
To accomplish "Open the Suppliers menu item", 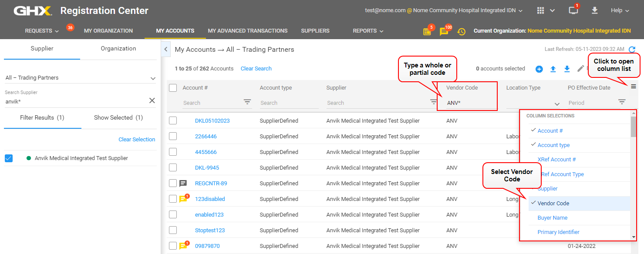I will (315, 31).
